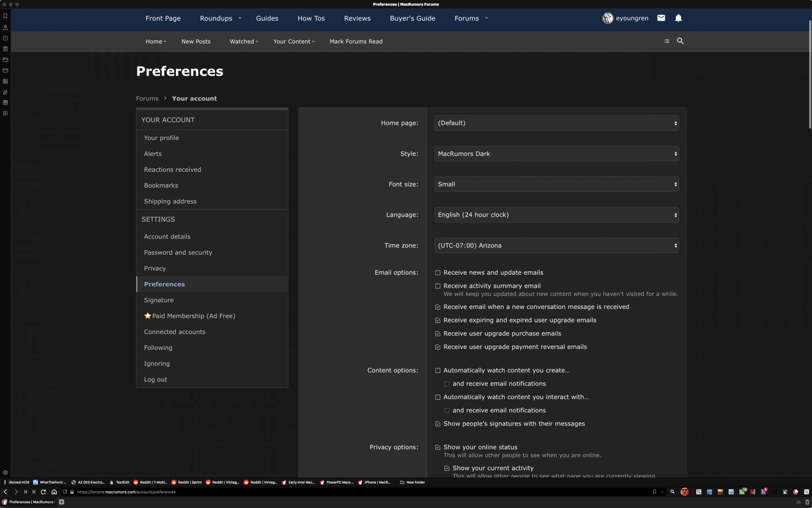Screen dimensions: 812x508
Task: Enable Receive news and update emails
Action: tap(438, 273)
